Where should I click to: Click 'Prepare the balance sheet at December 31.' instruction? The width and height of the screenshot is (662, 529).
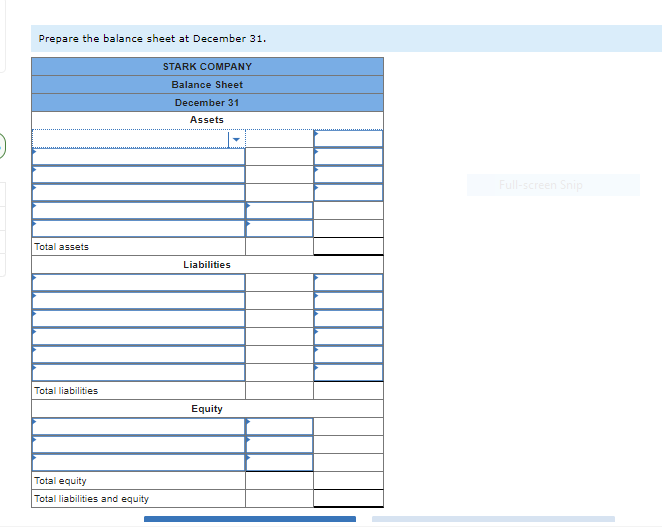(x=152, y=38)
